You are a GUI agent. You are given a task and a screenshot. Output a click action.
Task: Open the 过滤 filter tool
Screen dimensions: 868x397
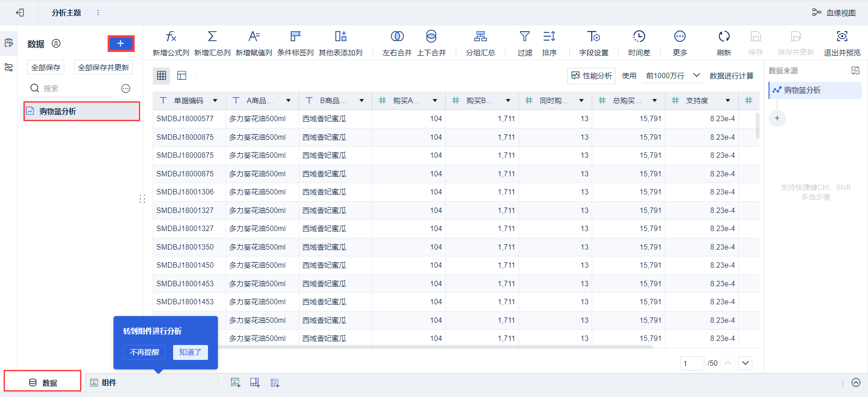coord(524,37)
